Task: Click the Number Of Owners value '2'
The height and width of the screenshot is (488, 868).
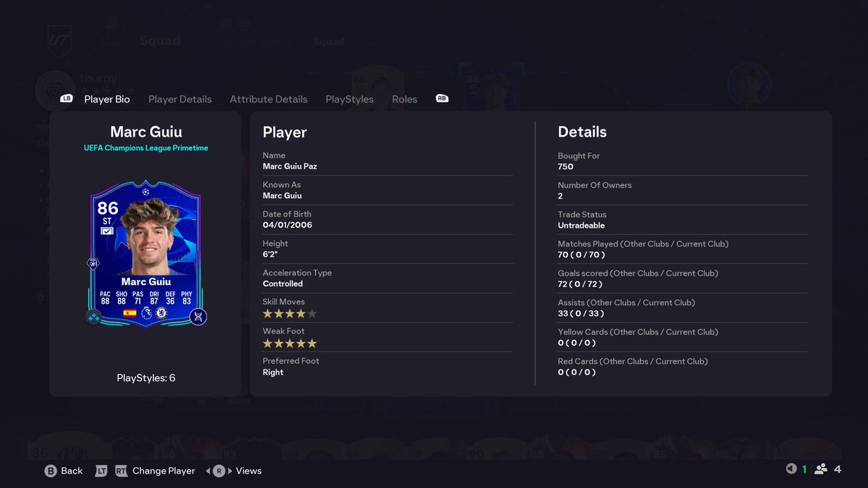Action: [x=561, y=196]
